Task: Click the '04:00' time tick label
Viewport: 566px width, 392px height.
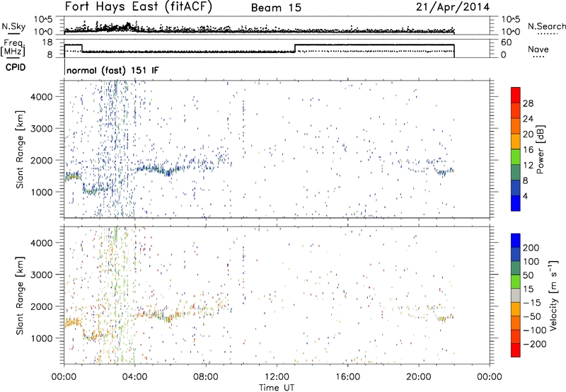Action: click(135, 377)
